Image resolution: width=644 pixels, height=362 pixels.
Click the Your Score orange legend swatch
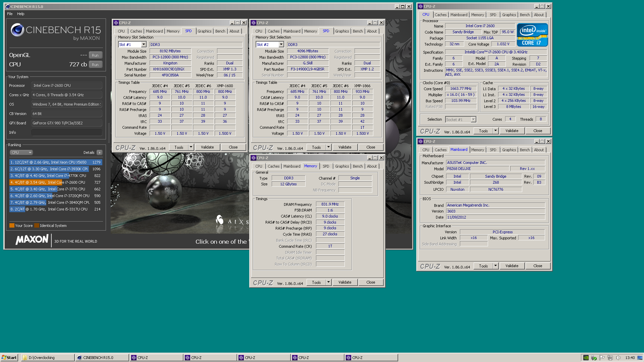pyautogui.click(x=12, y=226)
